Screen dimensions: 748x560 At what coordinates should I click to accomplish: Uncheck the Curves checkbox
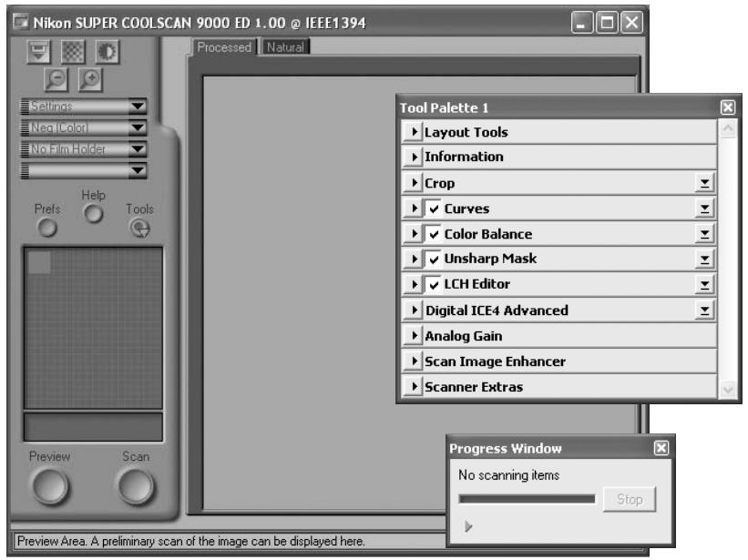[x=434, y=209]
